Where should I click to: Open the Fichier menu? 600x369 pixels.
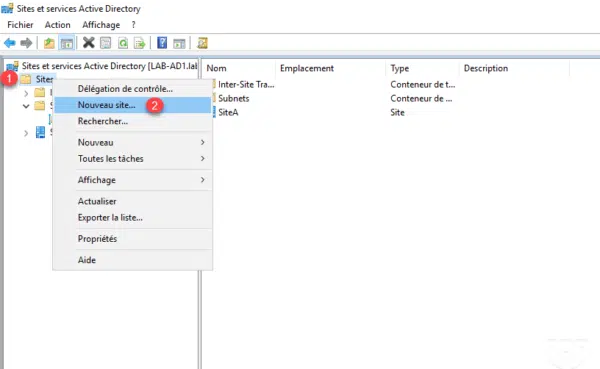click(20, 25)
